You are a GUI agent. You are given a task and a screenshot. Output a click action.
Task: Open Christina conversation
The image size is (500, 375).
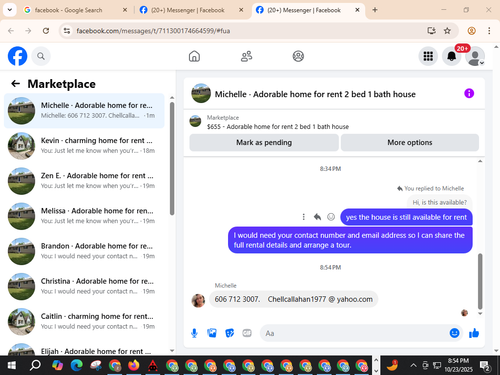(84, 286)
